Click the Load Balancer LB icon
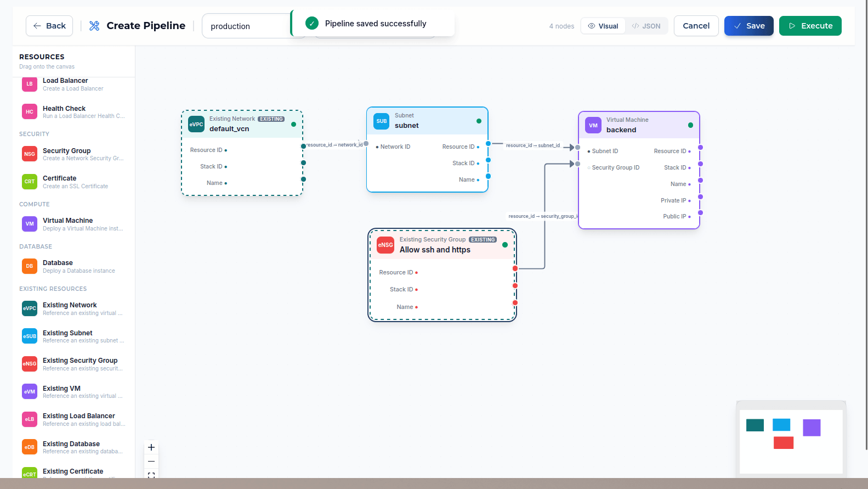The width and height of the screenshot is (868, 489). pos(30,84)
